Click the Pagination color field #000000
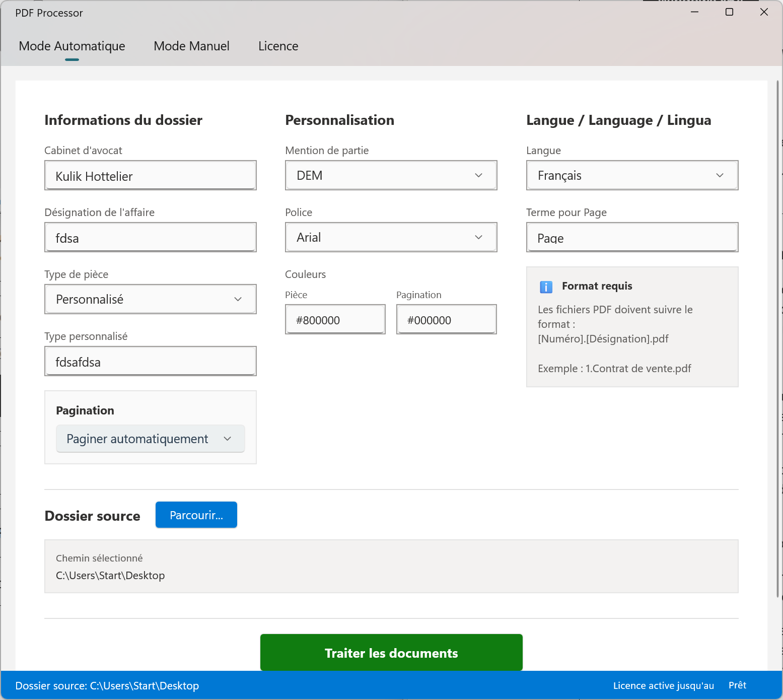 (446, 320)
